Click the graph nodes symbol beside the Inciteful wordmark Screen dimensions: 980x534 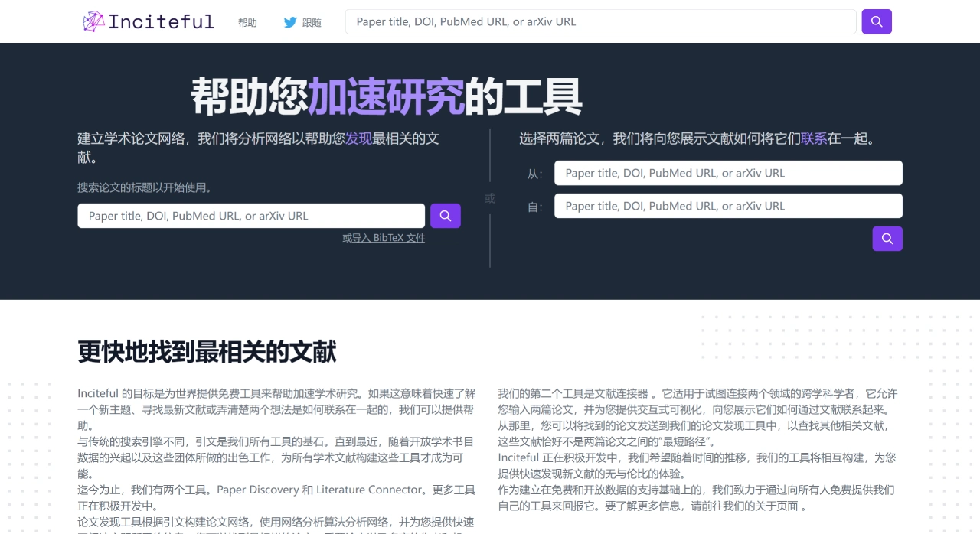click(x=92, y=21)
